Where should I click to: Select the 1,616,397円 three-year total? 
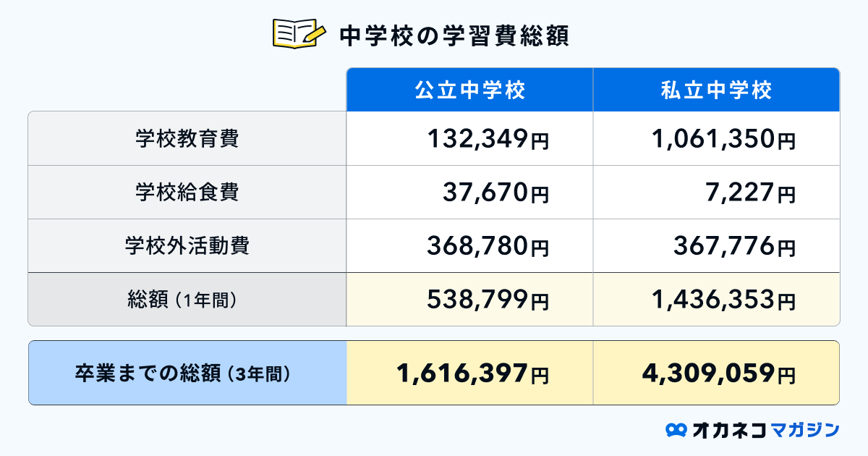point(472,373)
